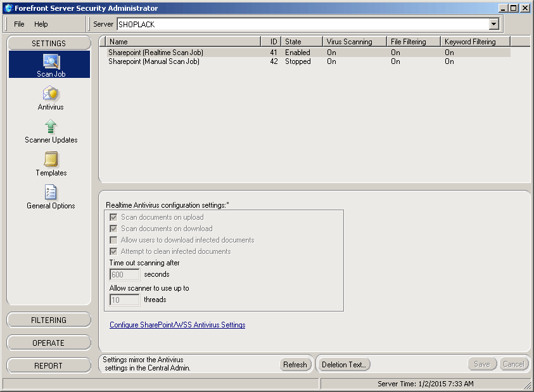Click the Save button
The width and height of the screenshot is (534, 392).
coord(482,364)
